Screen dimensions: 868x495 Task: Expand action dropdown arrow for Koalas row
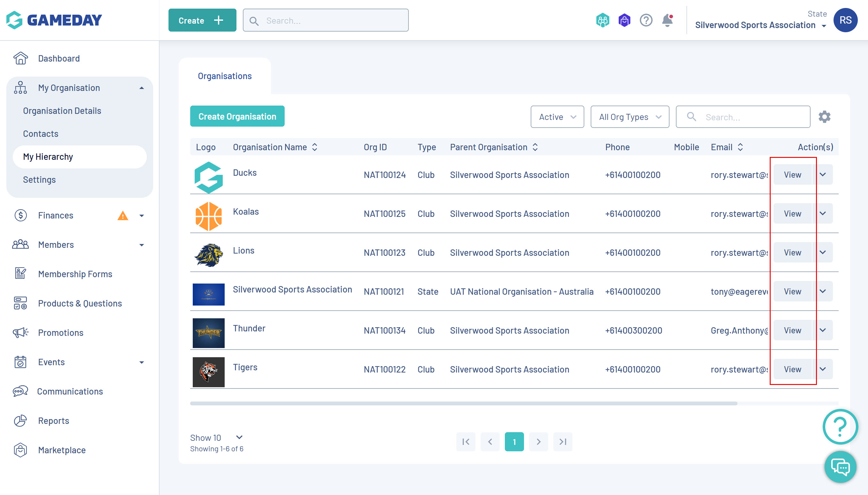pyautogui.click(x=822, y=213)
